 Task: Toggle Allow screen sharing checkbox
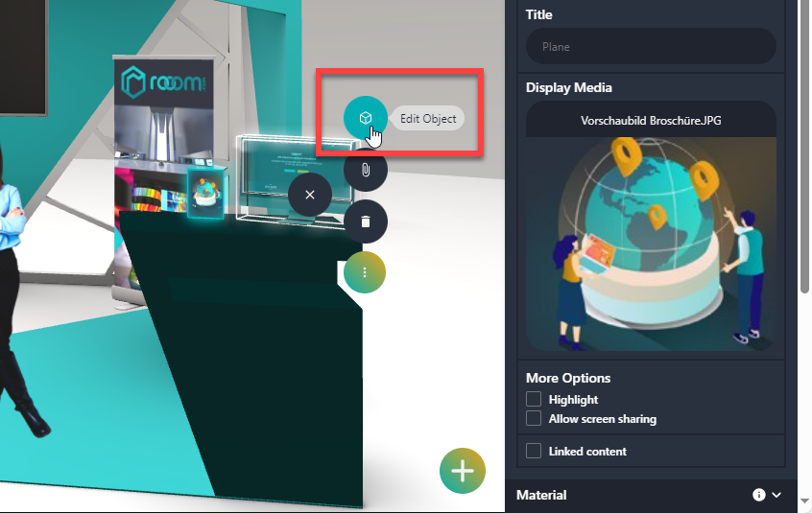(x=534, y=419)
